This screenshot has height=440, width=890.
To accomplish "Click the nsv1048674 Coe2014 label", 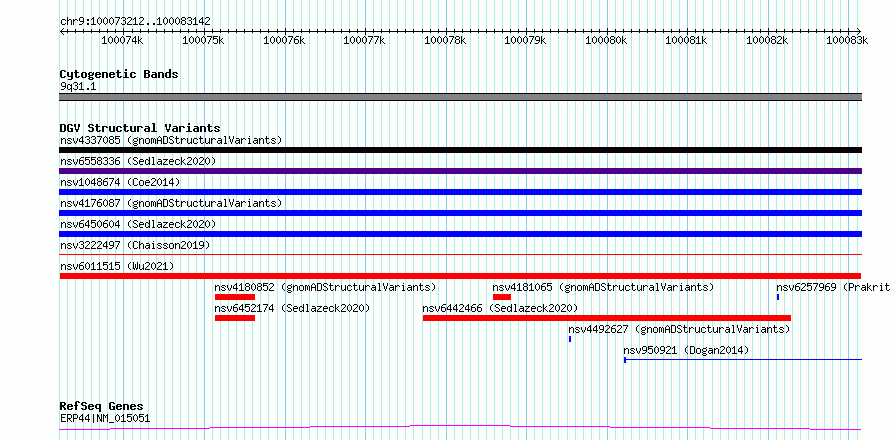I will (120, 182).
